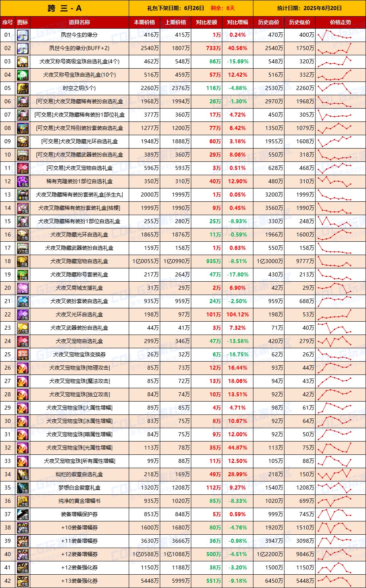Click the current price 1亿0588万

click(146, 555)
